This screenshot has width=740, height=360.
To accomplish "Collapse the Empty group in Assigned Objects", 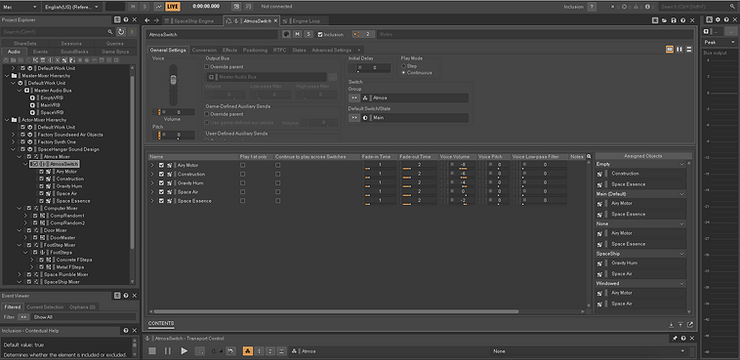I will [681, 164].
